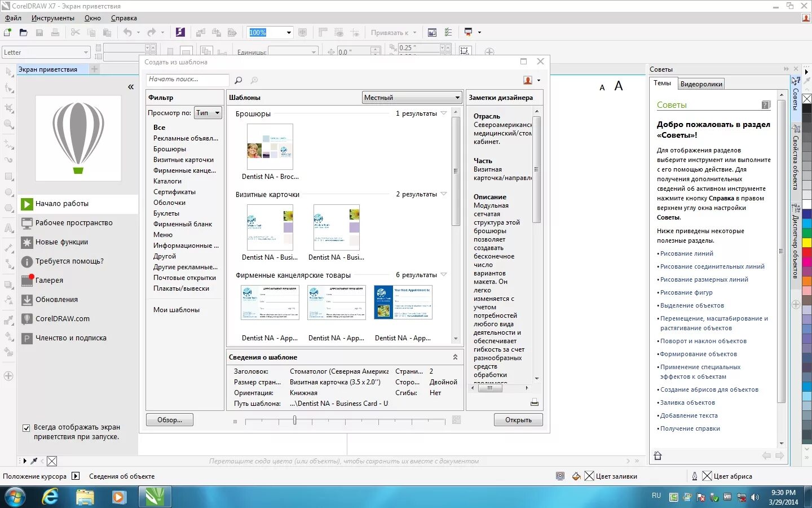
Task: Click the New document icon
Action: pyautogui.click(x=8, y=33)
